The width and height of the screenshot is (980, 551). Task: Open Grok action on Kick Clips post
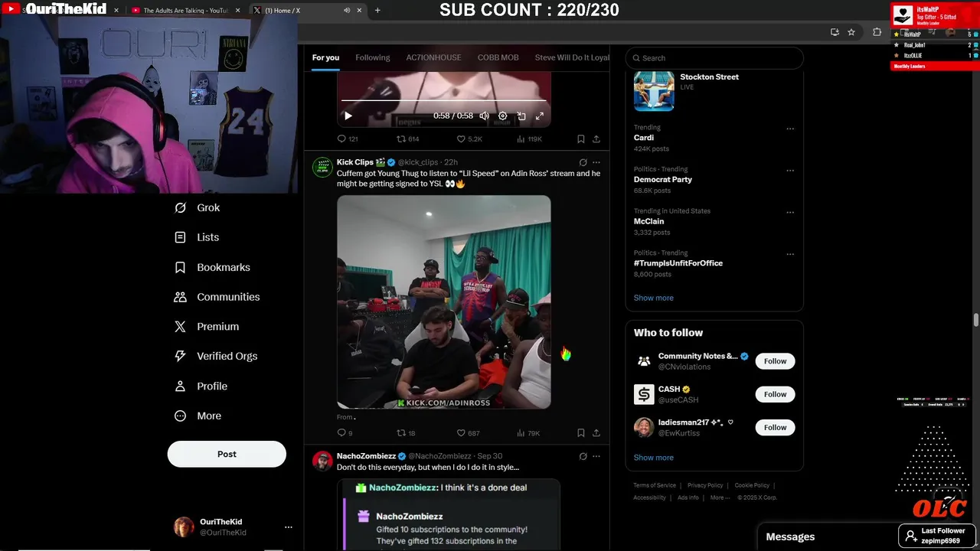coord(583,162)
